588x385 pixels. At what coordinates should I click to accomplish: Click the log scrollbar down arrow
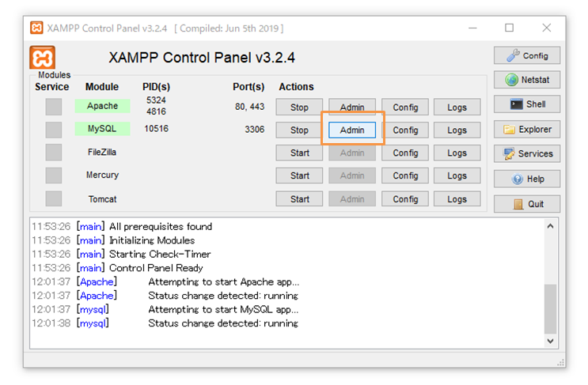coord(550,341)
